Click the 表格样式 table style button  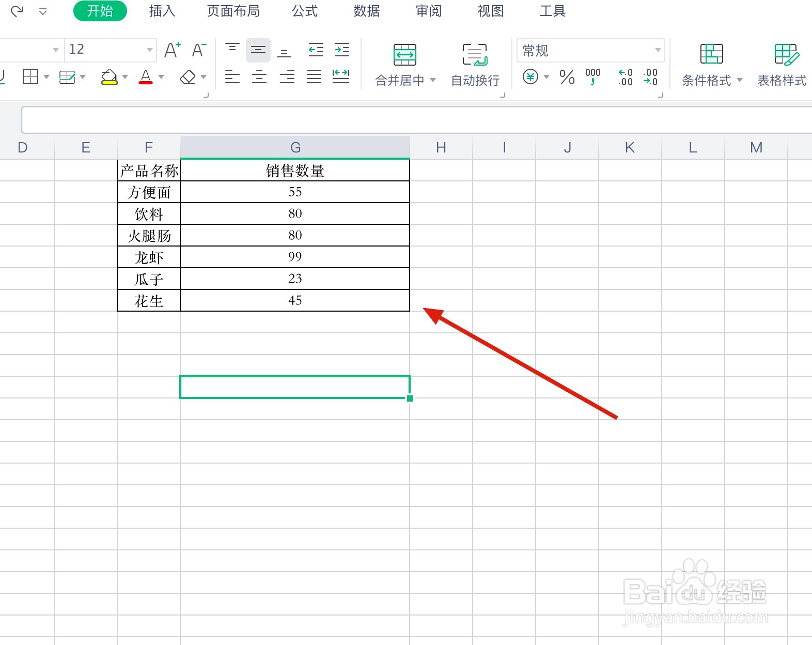782,65
